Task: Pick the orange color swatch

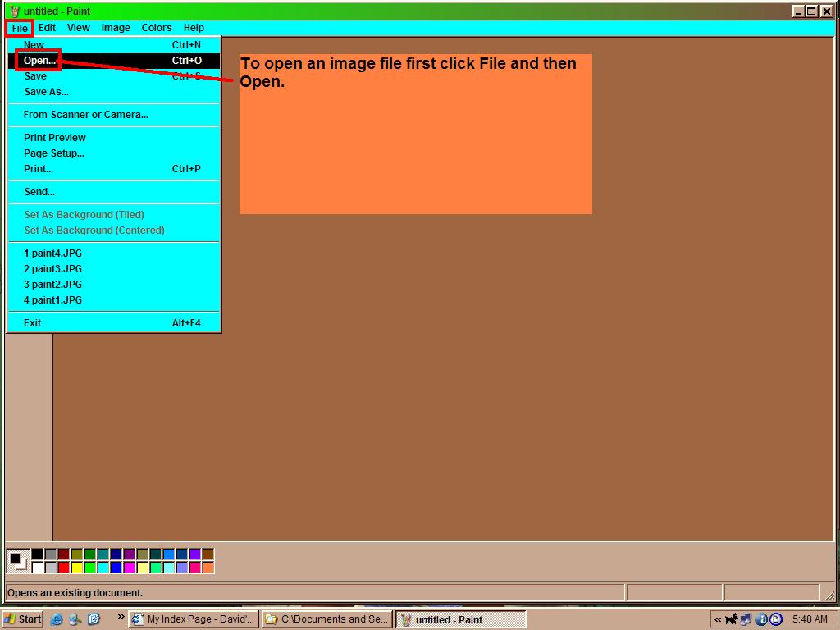Action: click(x=208, y=568)
